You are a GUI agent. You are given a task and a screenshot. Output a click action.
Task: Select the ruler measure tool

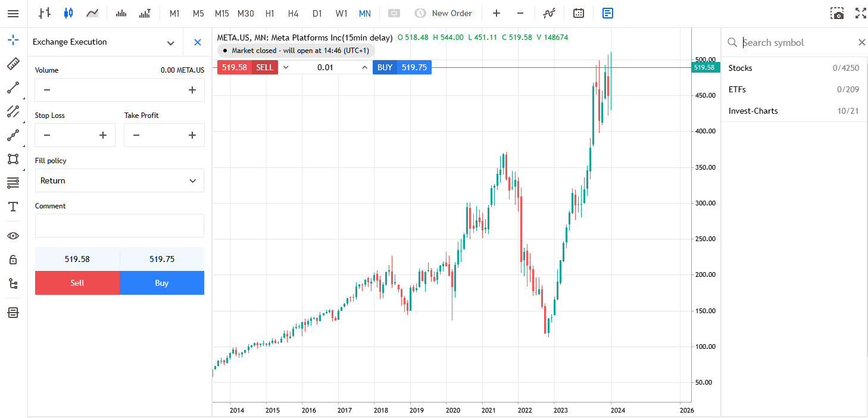(x=13, y=64)
